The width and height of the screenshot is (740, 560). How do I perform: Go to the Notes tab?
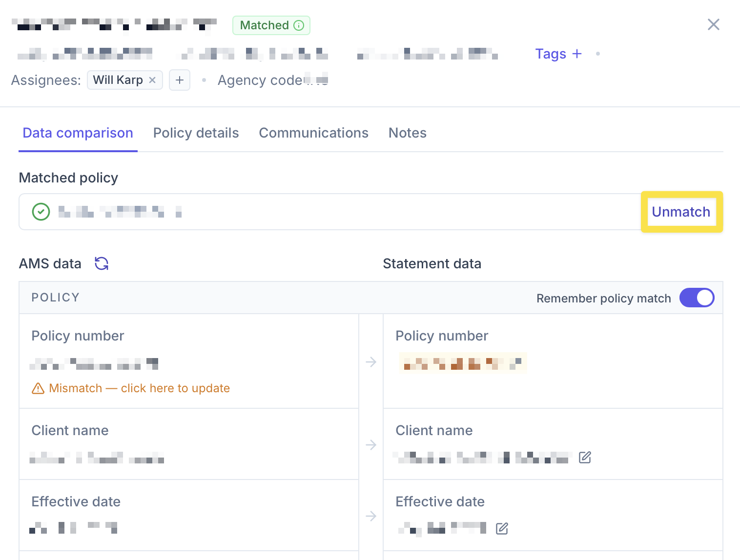[408, 133]
